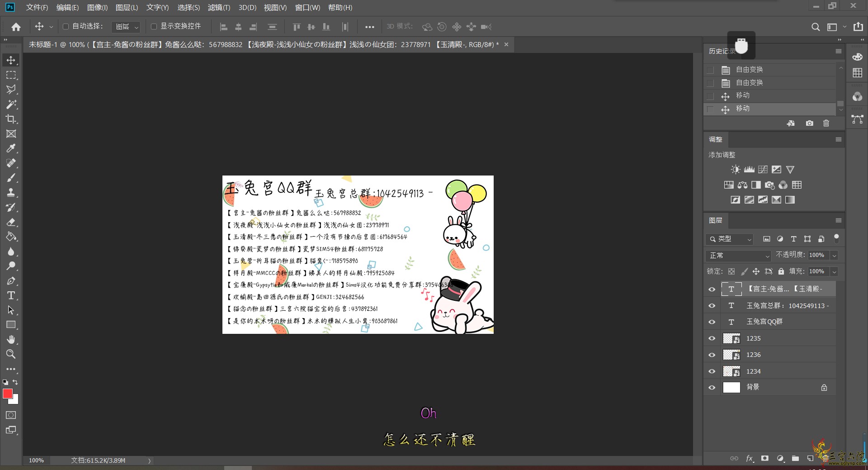The height and width of the screenshot is (470, 868).
Task: Open the 图像(I) menu
Action: click(x=97, y=7)
